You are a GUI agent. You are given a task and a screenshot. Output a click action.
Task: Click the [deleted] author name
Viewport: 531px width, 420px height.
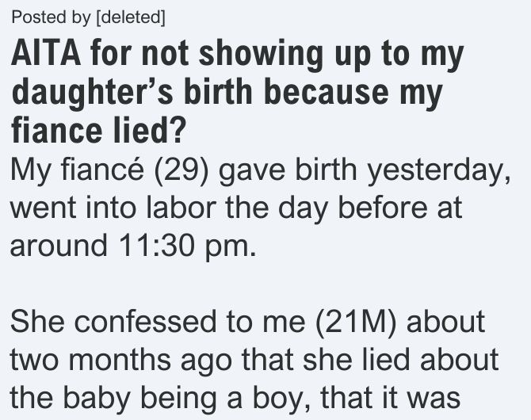(x=131, y=17)
